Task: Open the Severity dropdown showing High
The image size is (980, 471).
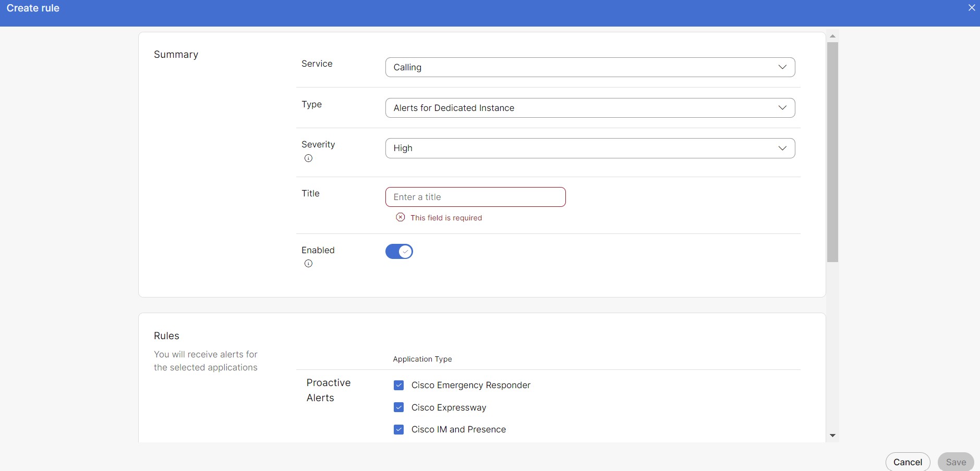Action: point(590,148)
